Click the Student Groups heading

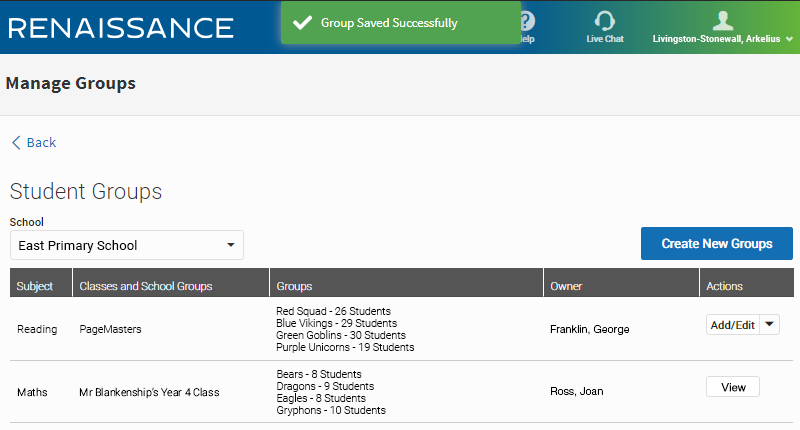(x=86, y=191)
